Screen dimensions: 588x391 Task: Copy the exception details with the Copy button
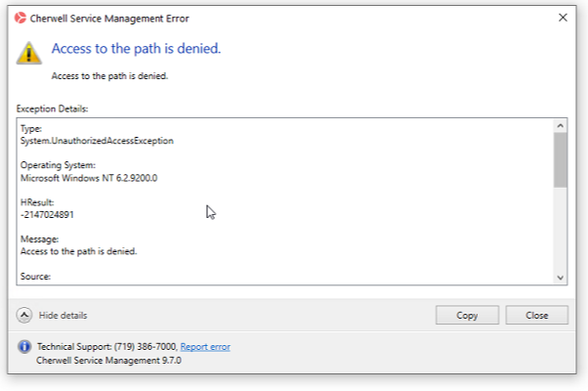[x=467, y=315]
